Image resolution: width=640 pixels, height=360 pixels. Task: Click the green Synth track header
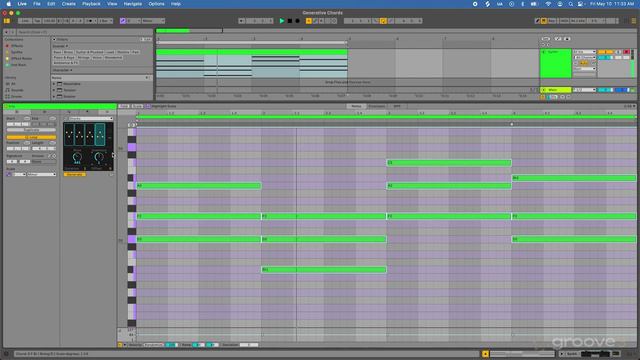click(556, 63)
